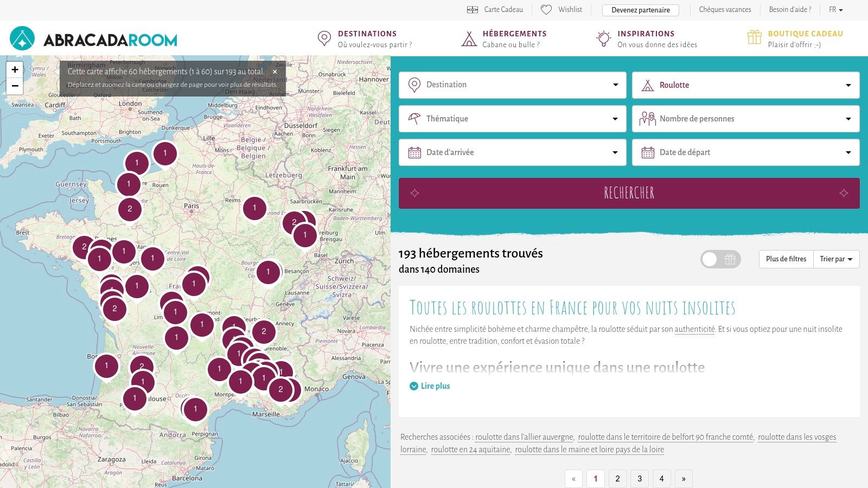The height and width of the screenshot is (488, 868).
Task: Click the calendar icon in Date d'arrivée
Action: point(414,152)
